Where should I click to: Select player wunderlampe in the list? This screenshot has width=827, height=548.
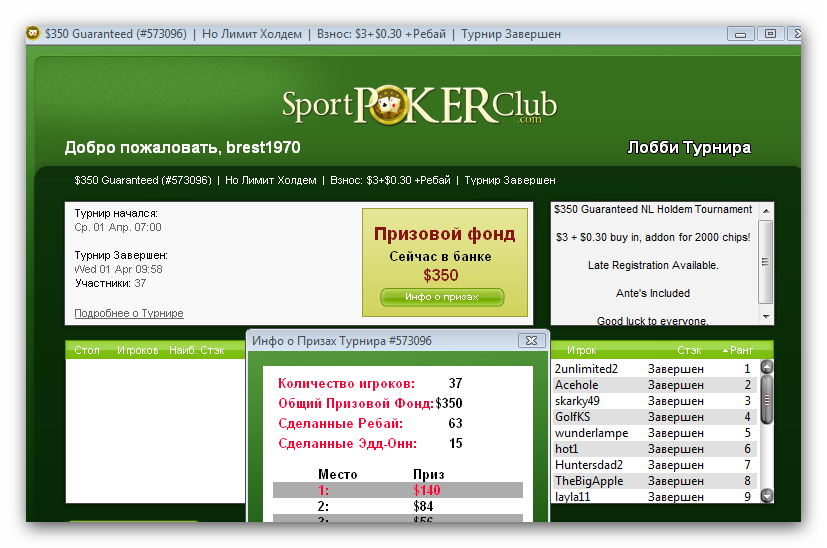(653, 433)
